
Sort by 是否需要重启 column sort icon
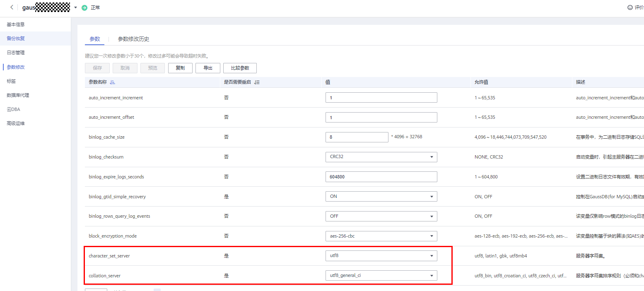coord(257,82)
